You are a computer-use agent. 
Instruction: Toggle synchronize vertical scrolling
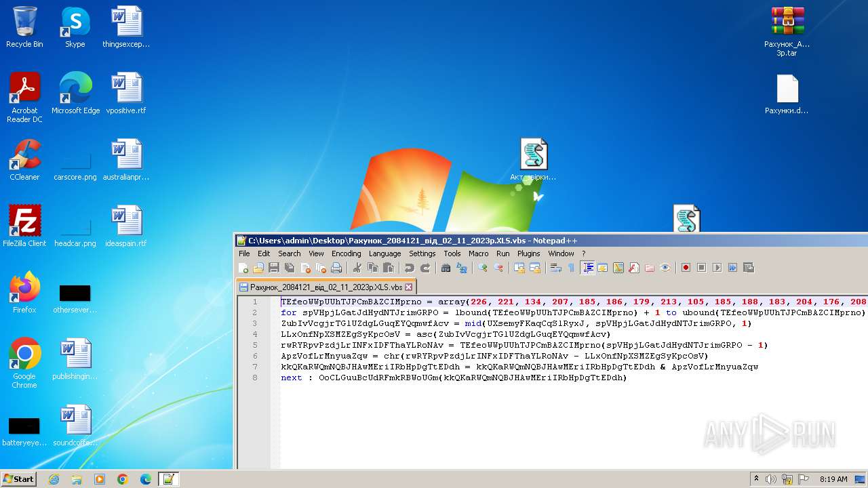(x=519, y=268)
